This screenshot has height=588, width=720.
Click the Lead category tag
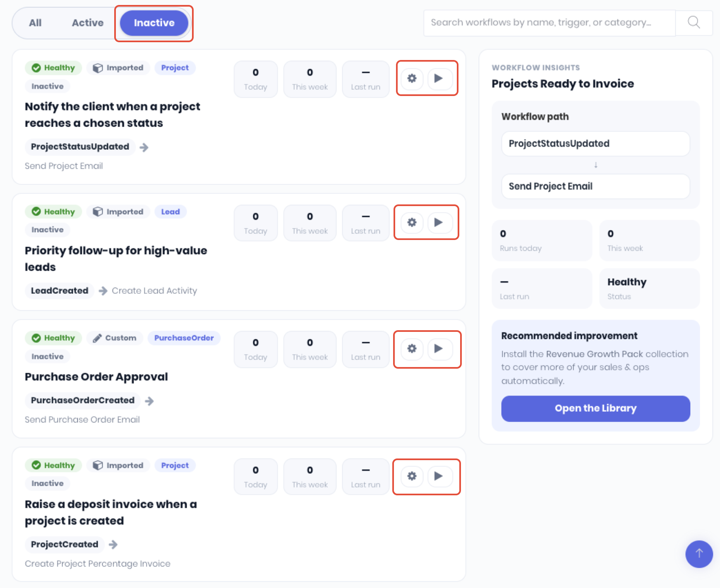170,211
